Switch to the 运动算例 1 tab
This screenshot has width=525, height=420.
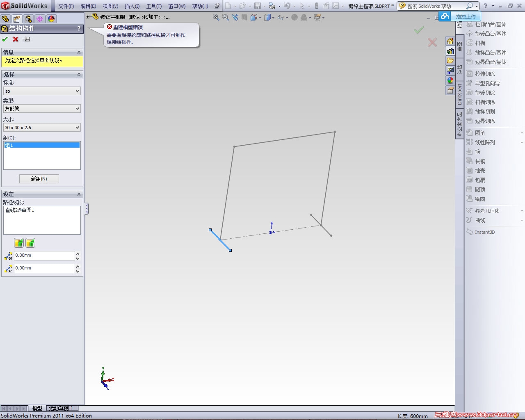point(61,408)
